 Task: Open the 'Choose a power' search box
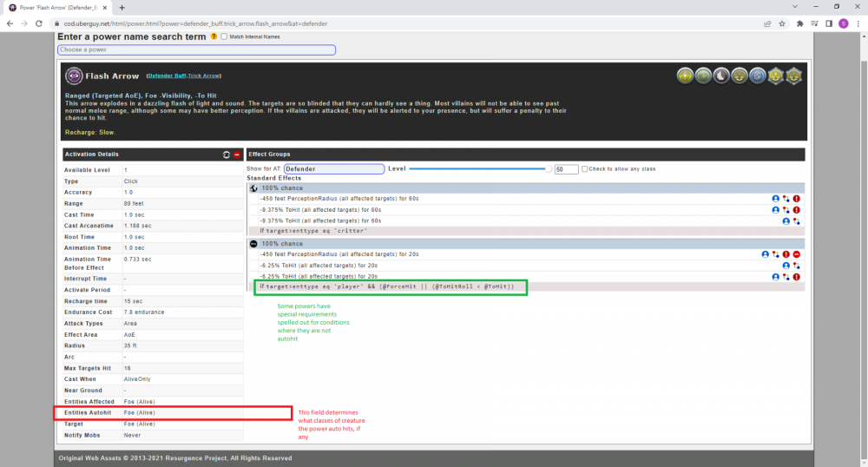pos(196,50)
